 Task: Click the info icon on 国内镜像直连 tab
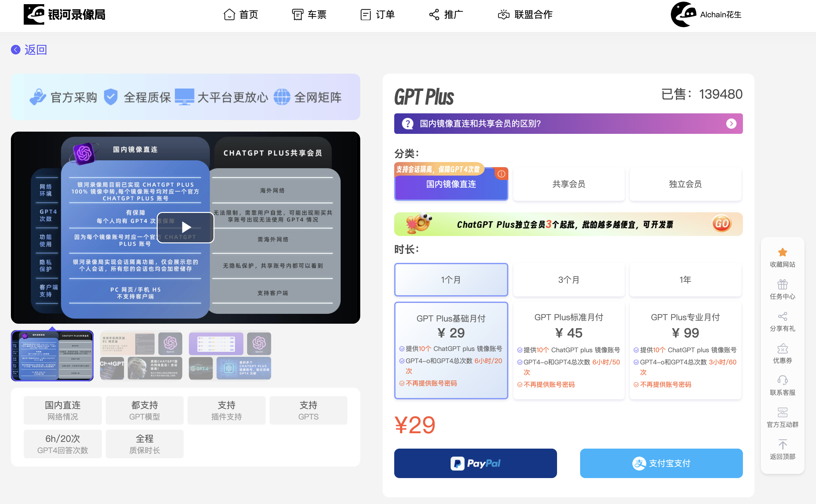pos(502,173)
